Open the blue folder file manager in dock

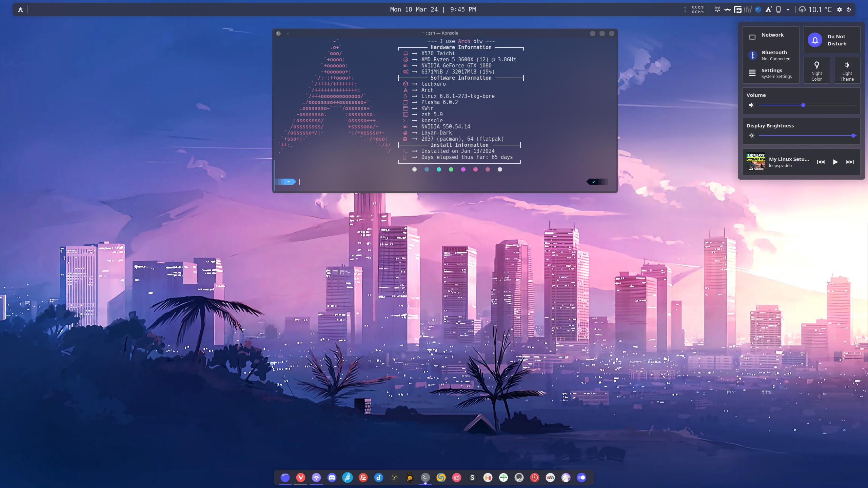tap(285, 477)
